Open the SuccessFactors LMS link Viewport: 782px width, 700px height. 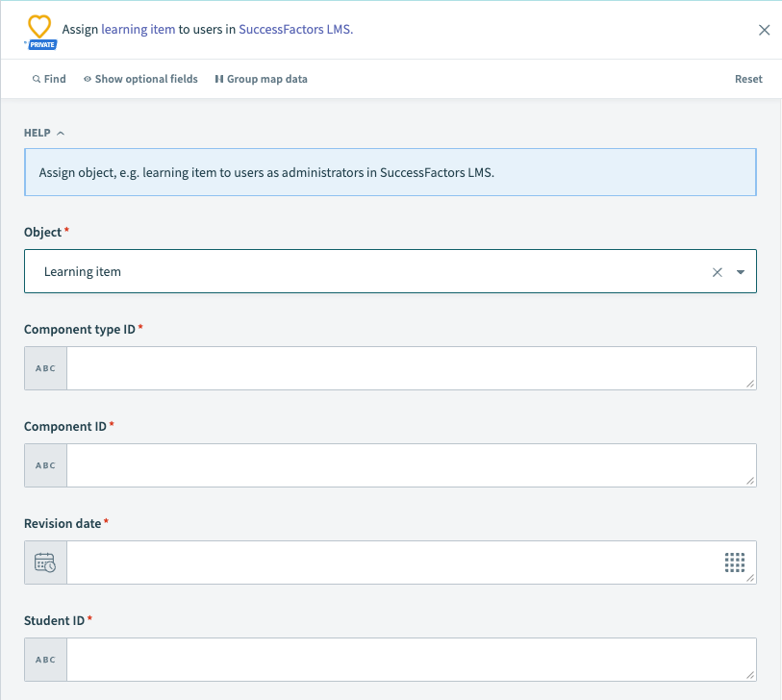point(294,29)
